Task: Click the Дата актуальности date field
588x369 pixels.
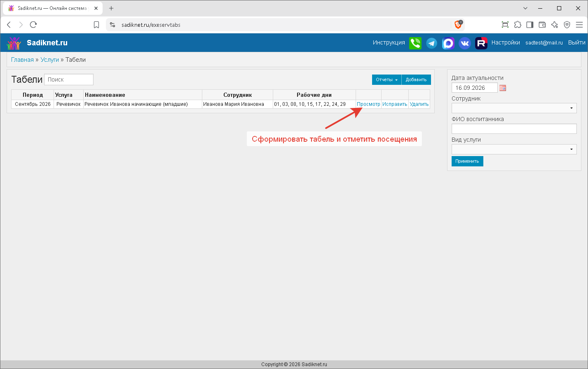Action: (x=475, y=88)
